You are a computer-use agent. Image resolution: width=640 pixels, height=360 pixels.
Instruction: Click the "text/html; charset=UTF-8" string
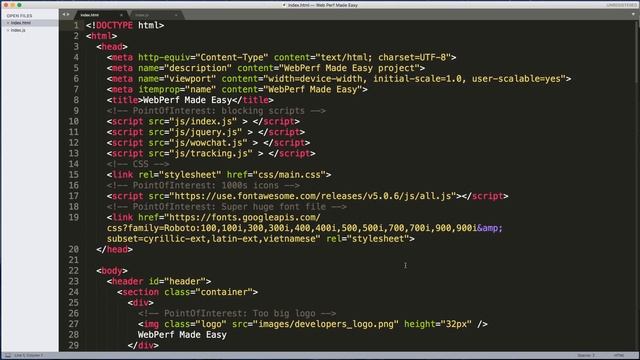pos(383,58)
